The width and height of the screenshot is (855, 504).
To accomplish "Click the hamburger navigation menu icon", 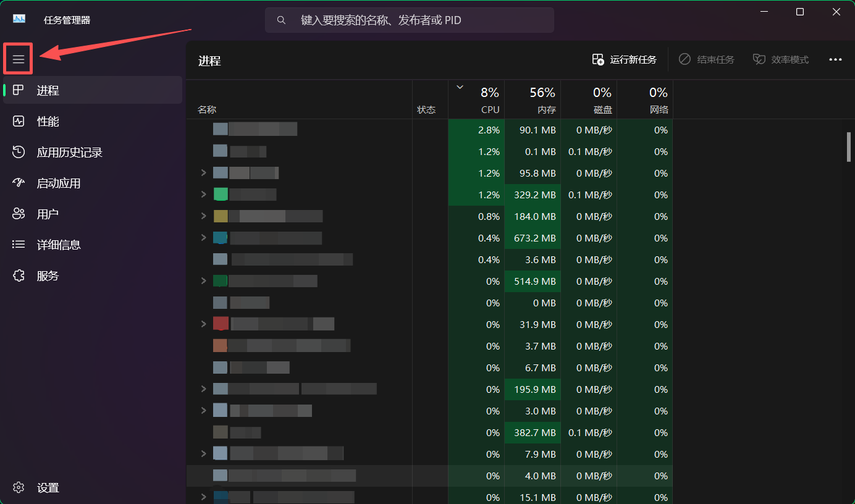I will click(18, 58).
